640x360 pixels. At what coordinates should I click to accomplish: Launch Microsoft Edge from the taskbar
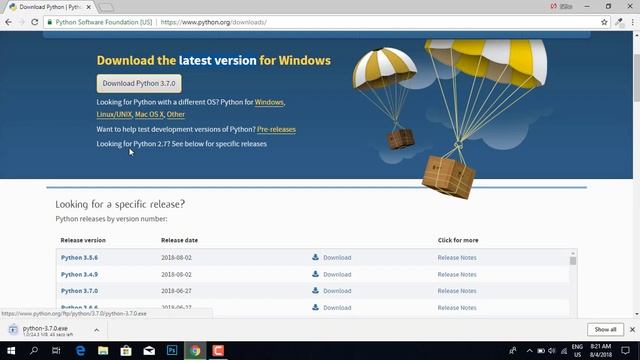coord(80,351)
